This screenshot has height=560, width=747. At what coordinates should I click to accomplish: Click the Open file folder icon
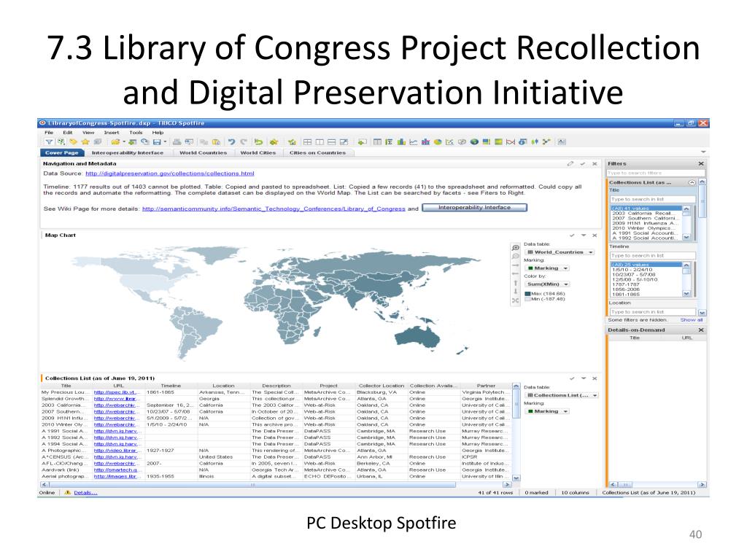point(115,142)
